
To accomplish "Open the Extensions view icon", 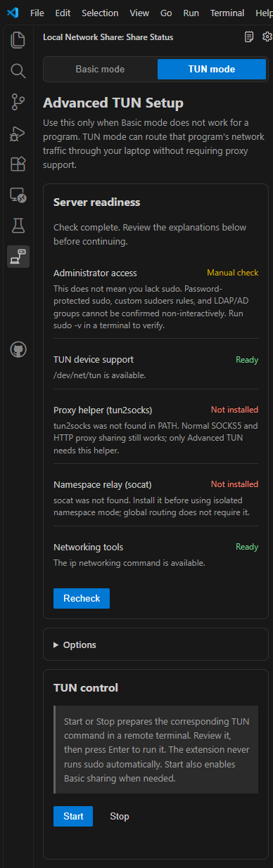I will tap(18, 164).
